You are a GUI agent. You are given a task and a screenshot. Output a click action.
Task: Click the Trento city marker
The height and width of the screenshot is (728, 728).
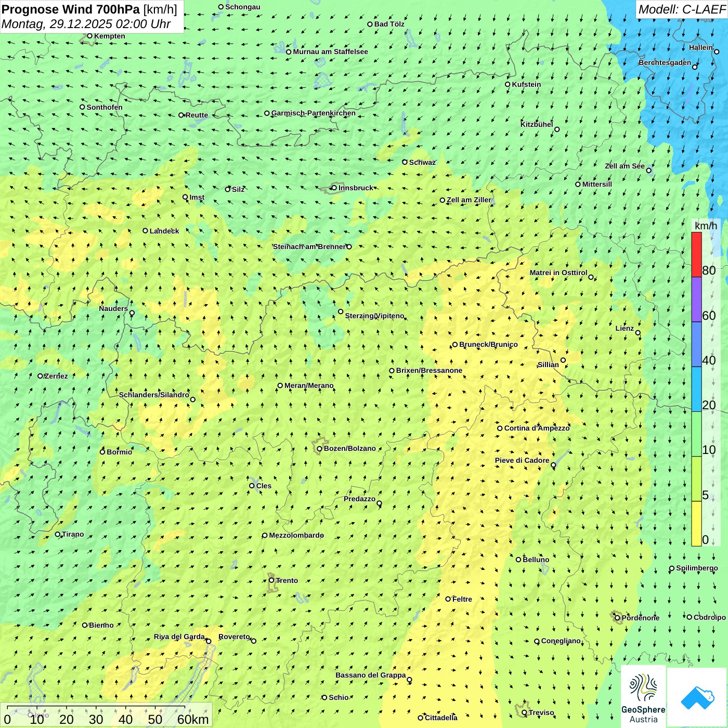click(x=271, y=580)
